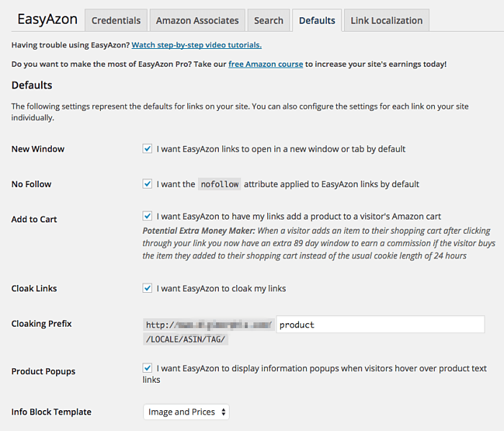Uncheck the New Window checkbox
504x431 pixels.
coord(147,149)
